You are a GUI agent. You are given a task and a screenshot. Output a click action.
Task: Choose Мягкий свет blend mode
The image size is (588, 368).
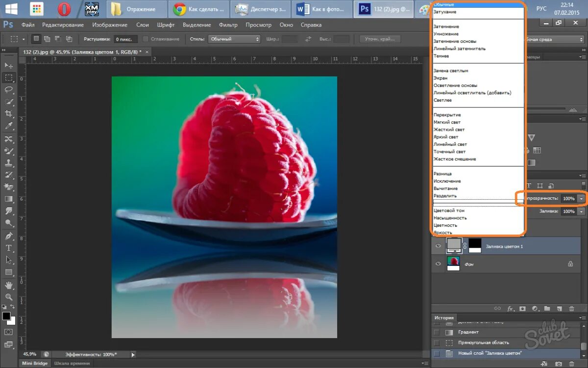point(447,122)
